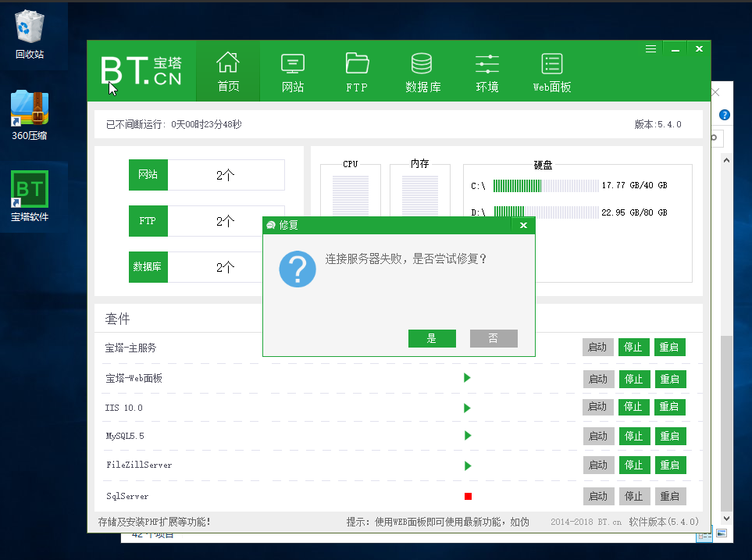The width and height of the screenshot is (752, 560).
Task: Click the BT.CN 宝塔 logo
Action: 141,71
